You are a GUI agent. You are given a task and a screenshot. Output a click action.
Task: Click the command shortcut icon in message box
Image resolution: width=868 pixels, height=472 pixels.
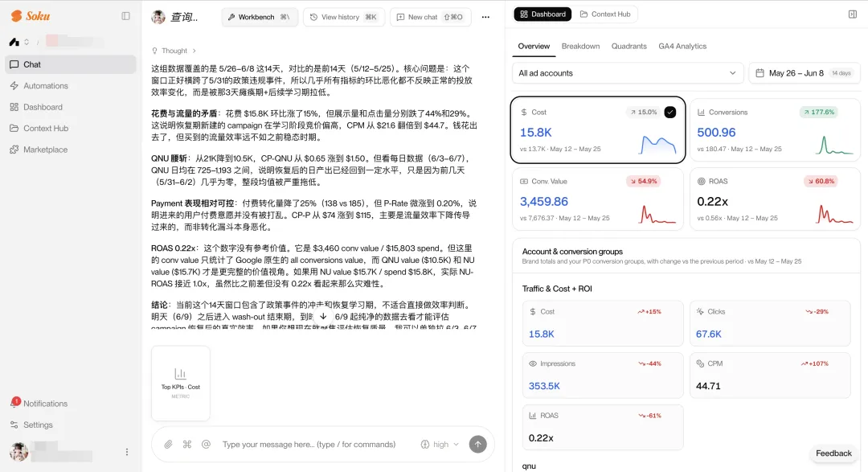(x=187, y=445)
